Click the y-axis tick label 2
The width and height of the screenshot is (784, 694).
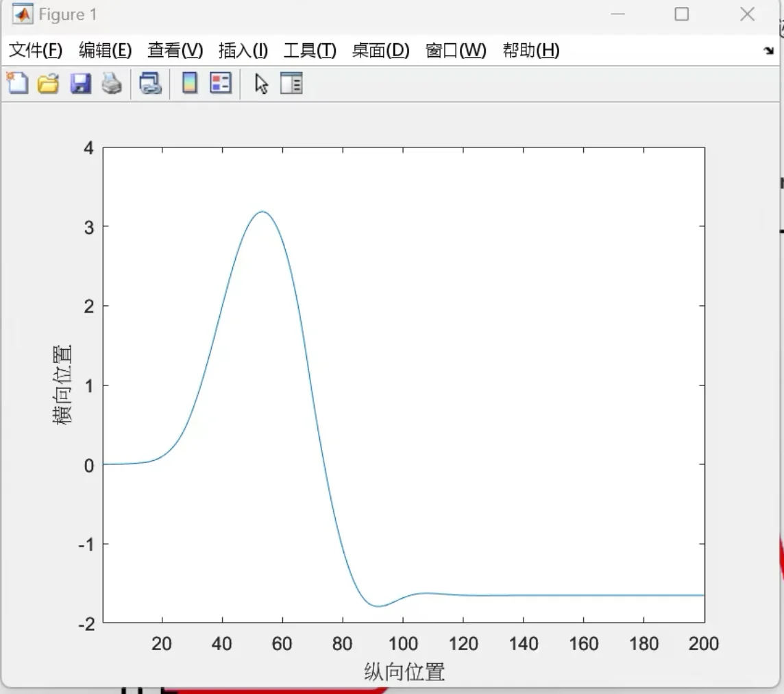pyautogui.click(x=89, y=307)
